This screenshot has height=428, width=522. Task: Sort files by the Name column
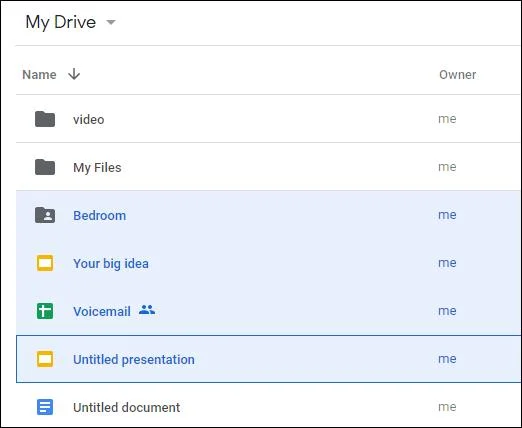pos(39,75)
